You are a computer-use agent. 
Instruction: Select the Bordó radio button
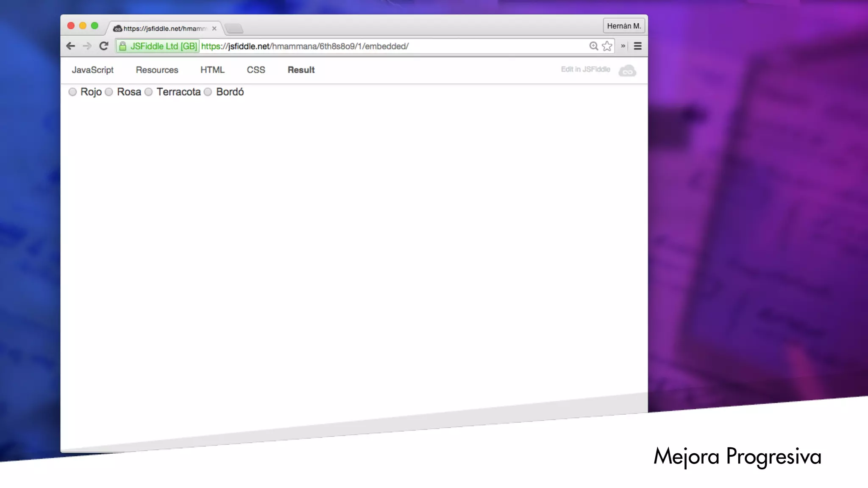tap(208, 92)
